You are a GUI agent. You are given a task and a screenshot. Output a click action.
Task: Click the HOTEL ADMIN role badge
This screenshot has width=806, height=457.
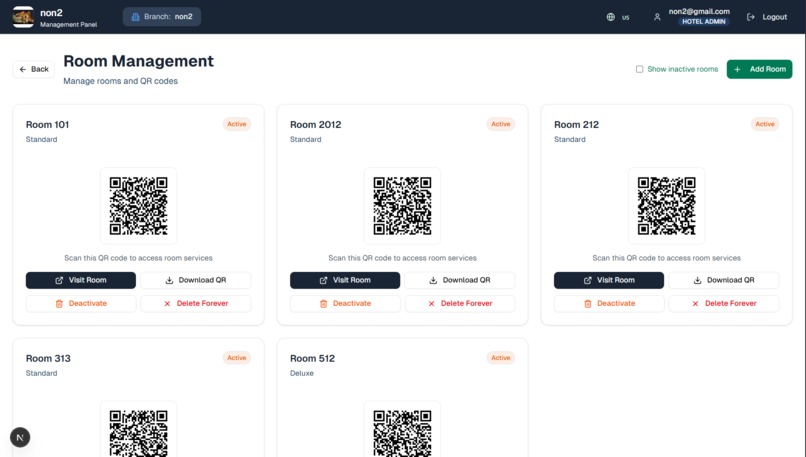click(x=704, y=22)
